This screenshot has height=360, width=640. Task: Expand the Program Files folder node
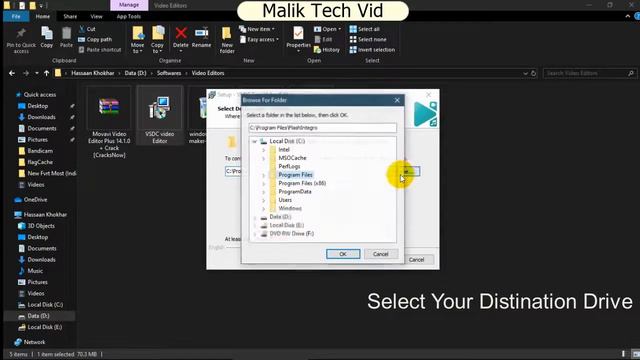[x=264, y=175]
